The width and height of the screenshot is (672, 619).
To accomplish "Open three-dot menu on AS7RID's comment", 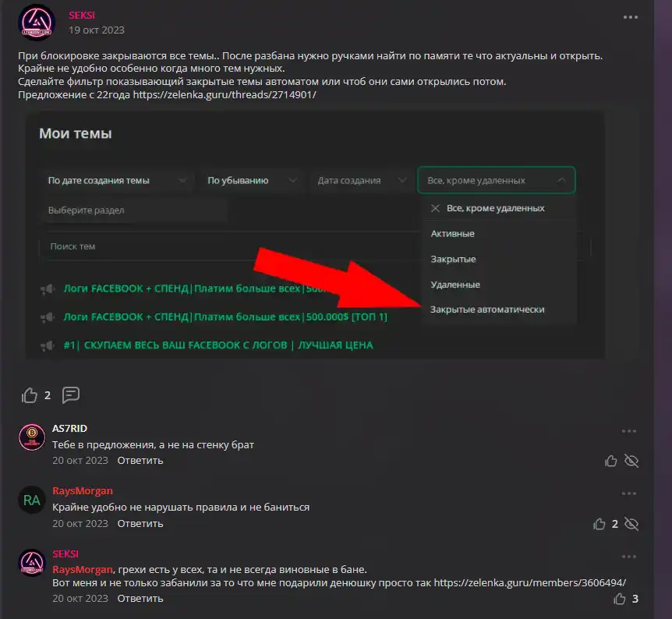I will [x=628, y=431].
